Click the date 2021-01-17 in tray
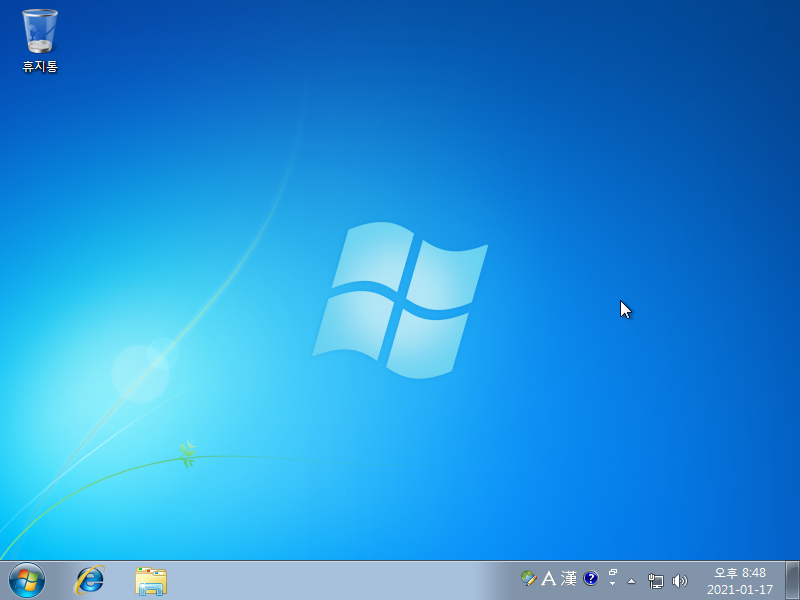Screen dimensions: 800x600 (740, 590)
